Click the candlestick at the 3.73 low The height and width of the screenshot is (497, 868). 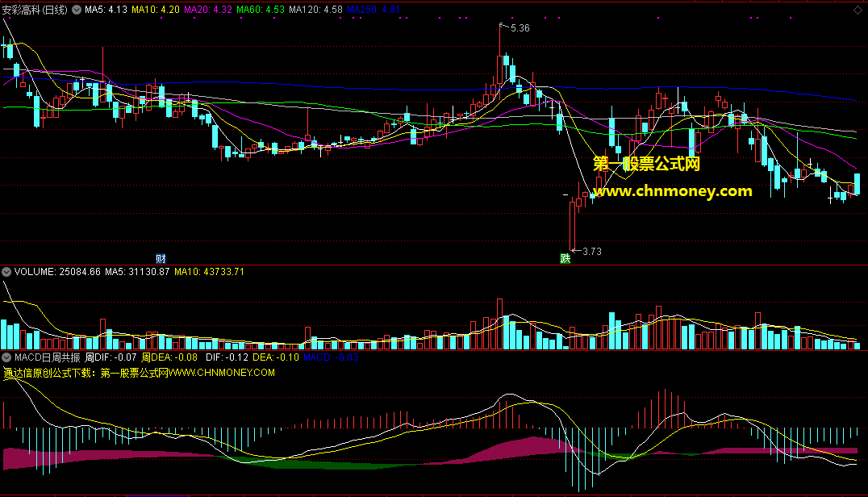coord(573,226)
